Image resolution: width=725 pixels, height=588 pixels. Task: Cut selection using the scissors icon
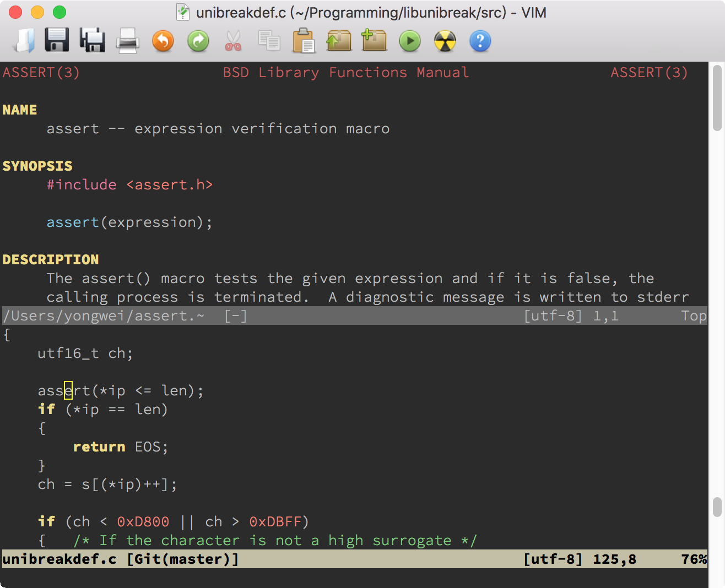[x=233, y=41]
